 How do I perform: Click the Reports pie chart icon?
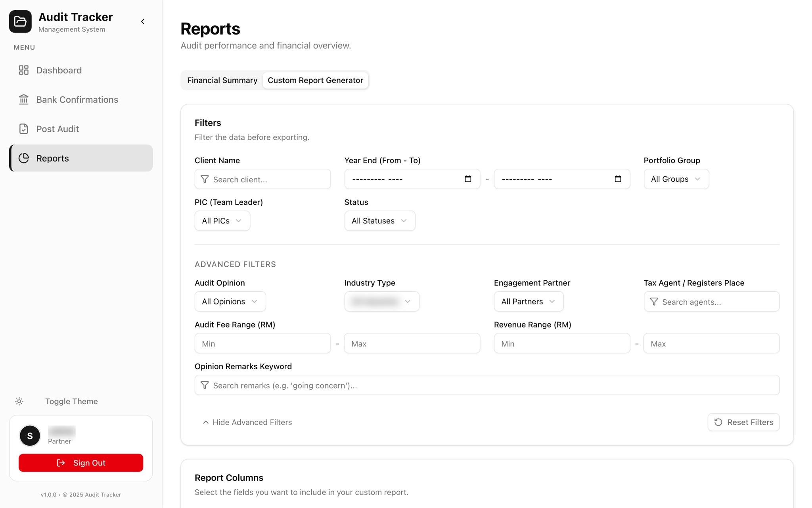click(x=24, y=158)
